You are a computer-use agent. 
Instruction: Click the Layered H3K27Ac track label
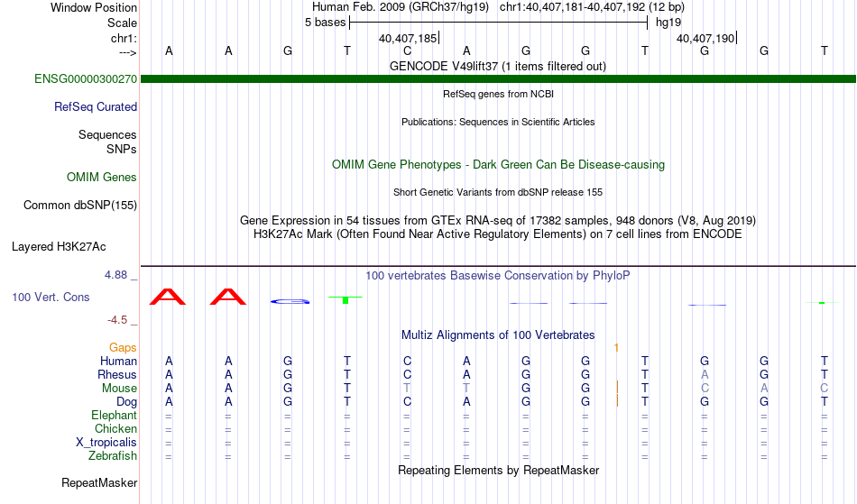(59, 246)
